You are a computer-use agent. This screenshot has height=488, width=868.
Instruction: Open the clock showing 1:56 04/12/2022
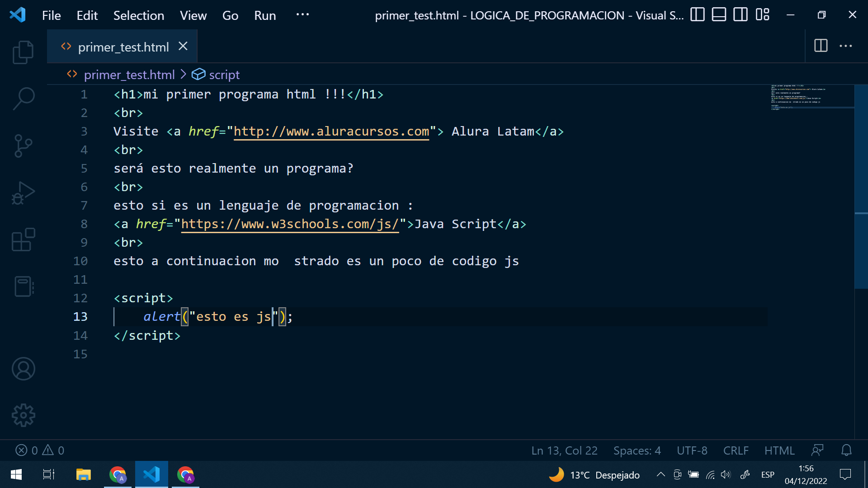[x=806, y=474]
